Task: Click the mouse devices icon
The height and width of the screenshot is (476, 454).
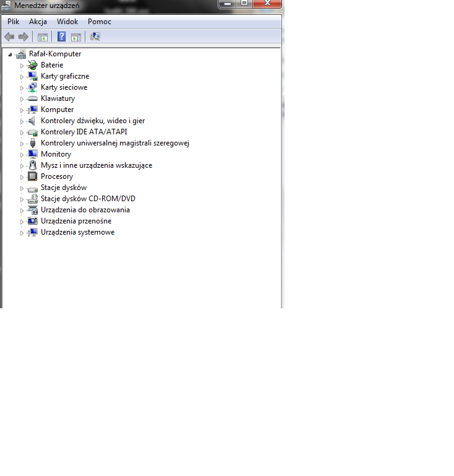Action: click(33, 165)
